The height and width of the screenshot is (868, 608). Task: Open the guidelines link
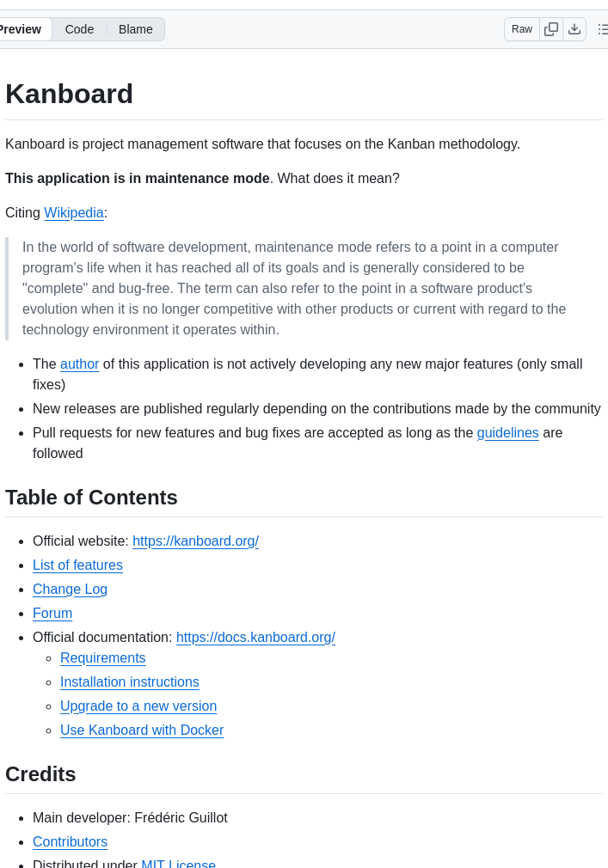507,433
